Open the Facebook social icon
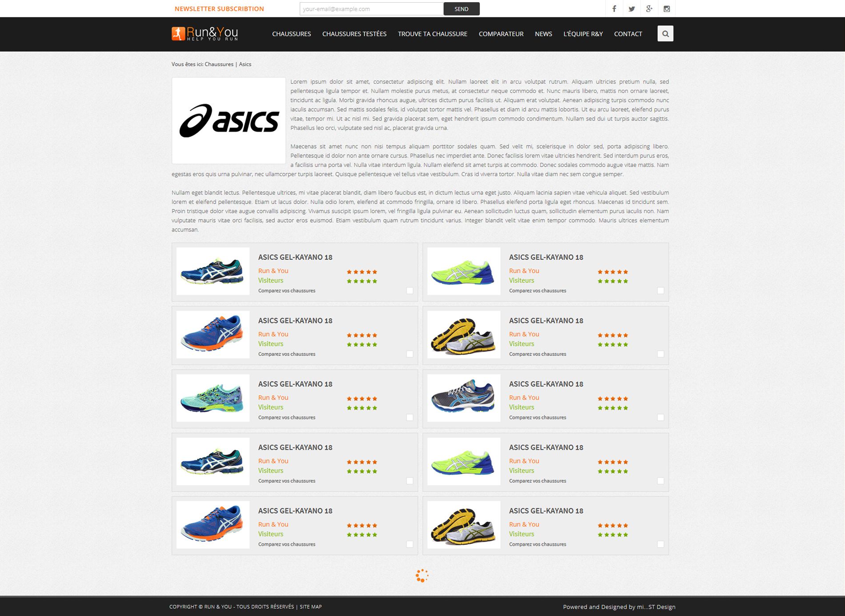845x616 pixels. 614,8
